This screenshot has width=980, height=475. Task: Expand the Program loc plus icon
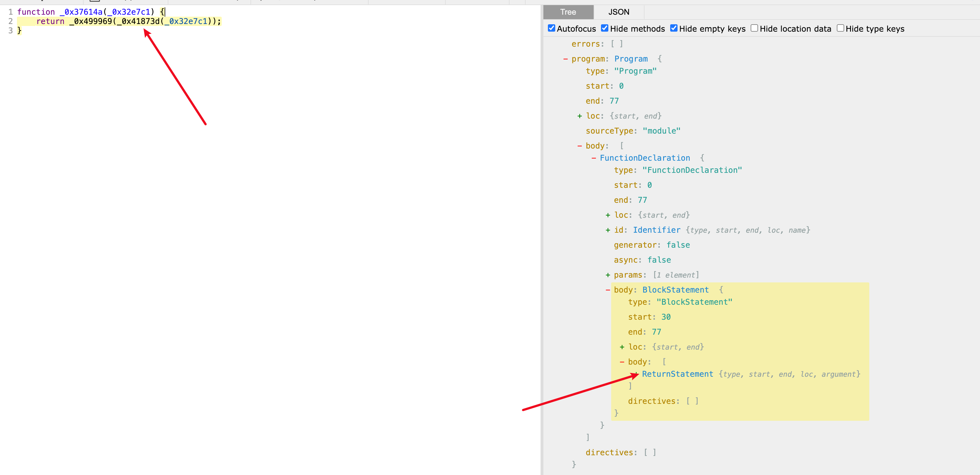tap(580, 116)
